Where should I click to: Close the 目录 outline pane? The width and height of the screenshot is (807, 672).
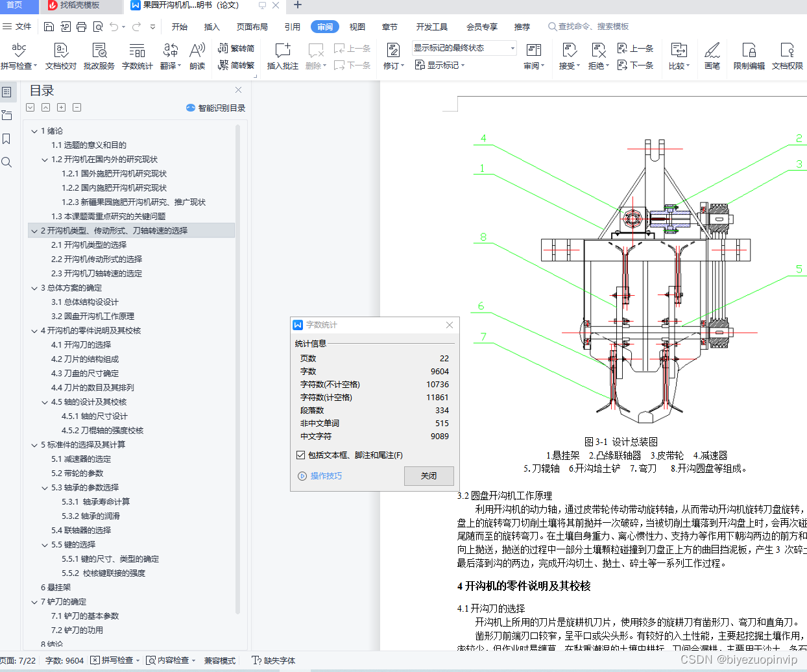coord(238,90)
